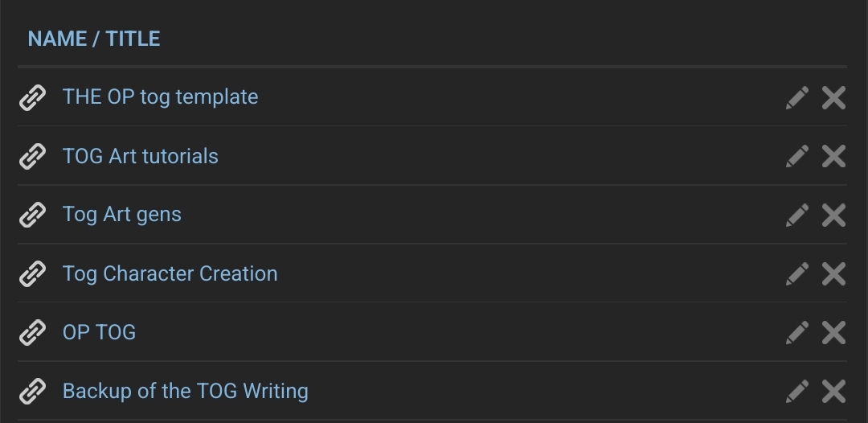The width and height of the screenshot is (868, 423).
Task: Click pencil icon for Tog Art gens
Action: point(796,215)
